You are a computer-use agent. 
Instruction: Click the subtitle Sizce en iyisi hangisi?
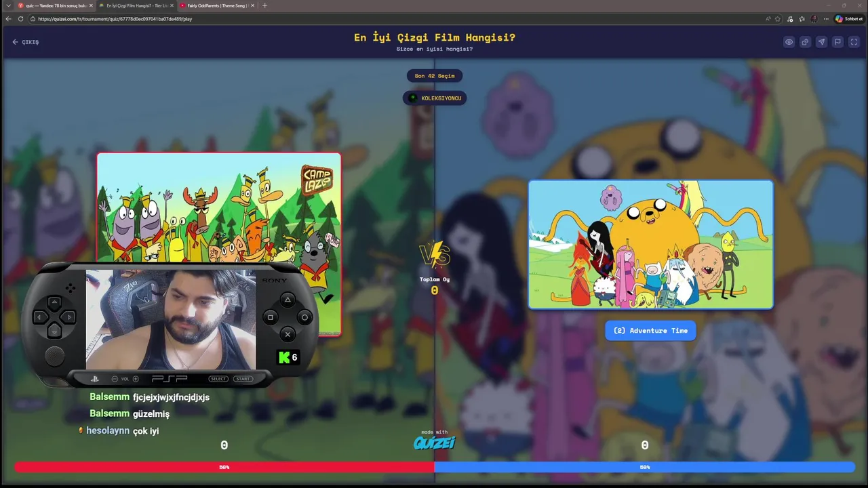coord(435,49)
